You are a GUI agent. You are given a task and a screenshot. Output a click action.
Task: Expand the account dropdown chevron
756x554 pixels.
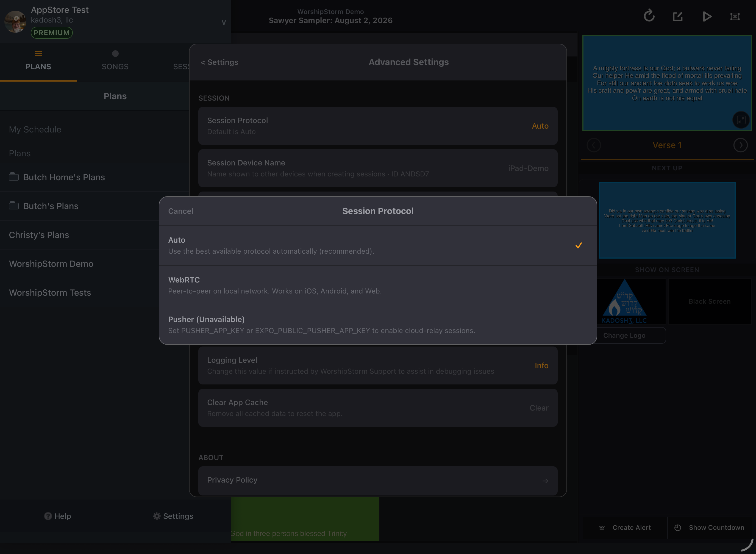click(224, 22)
